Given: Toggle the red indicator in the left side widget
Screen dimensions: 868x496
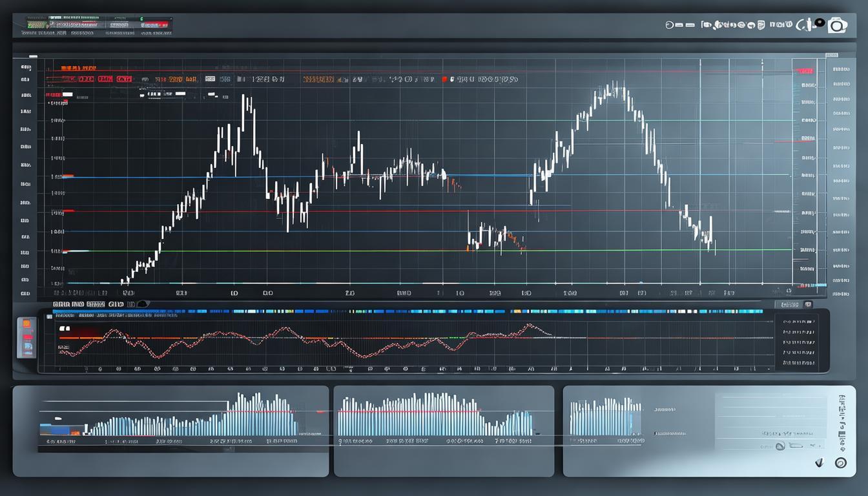Looking at the screenshot, I should pyautogui.click(x=28, y=337).
